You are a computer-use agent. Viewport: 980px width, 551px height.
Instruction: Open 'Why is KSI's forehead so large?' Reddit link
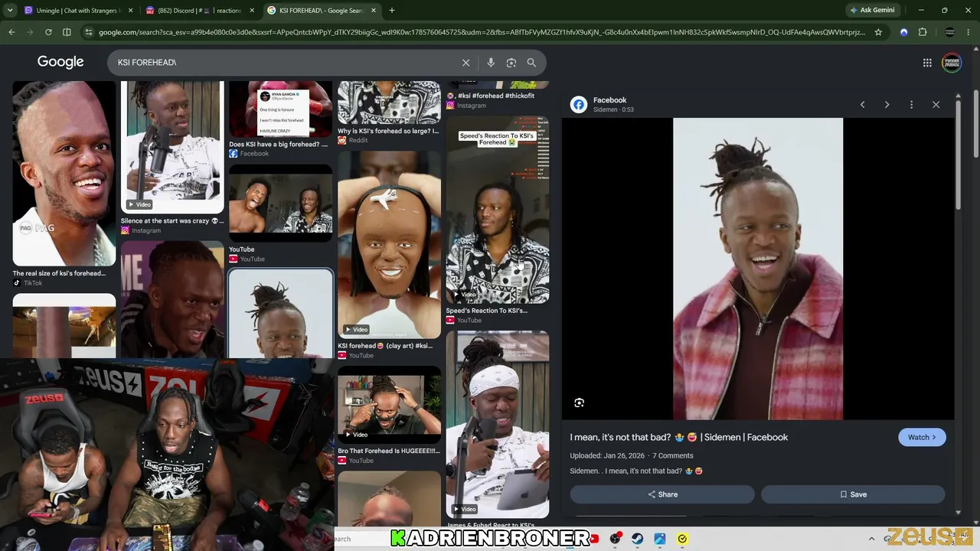click(x=388, y=131)
